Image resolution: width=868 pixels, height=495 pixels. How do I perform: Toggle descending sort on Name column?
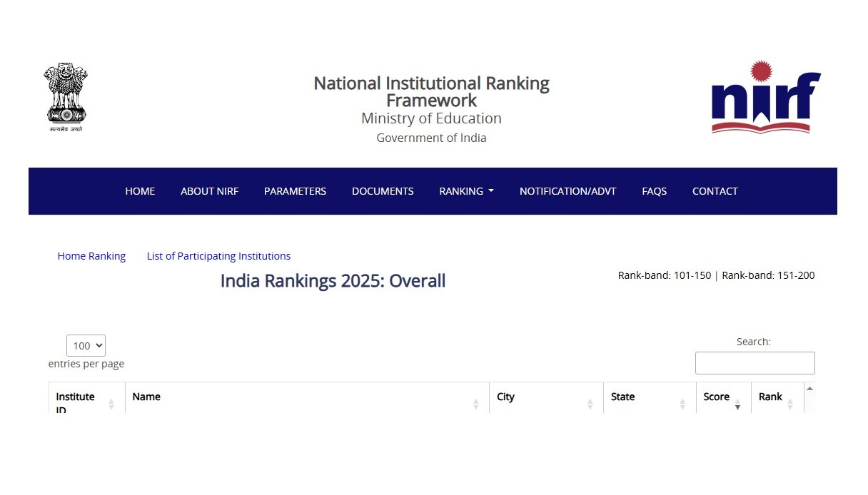pyautogui.click(x=477, y=406)
